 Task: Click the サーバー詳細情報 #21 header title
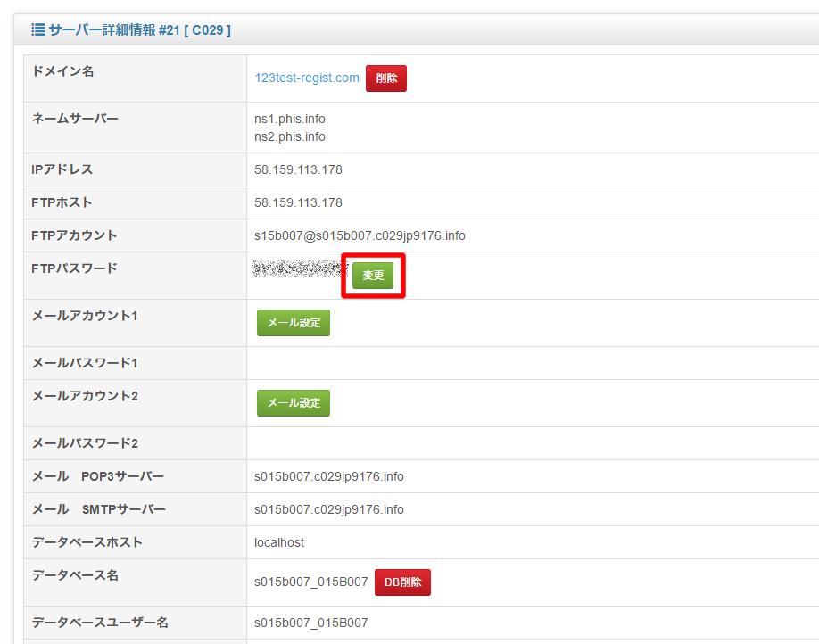139,29
